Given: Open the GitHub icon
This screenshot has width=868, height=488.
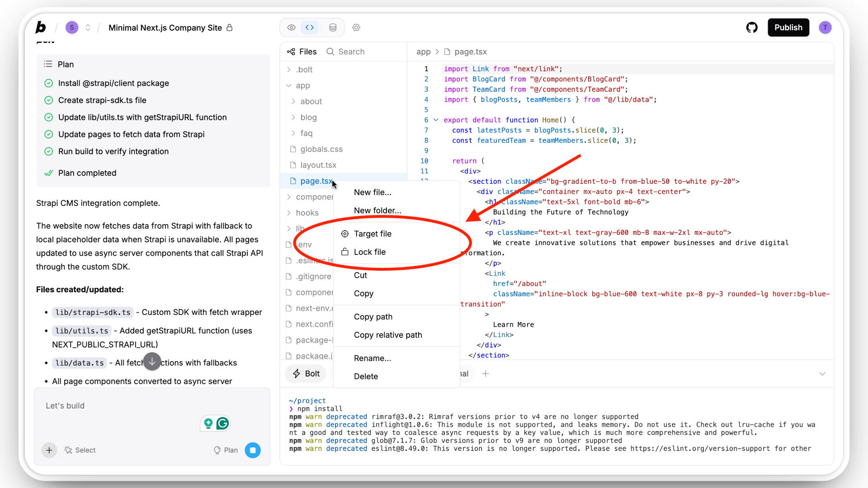Looking at the screenshot, I should [x=752, y=28].
